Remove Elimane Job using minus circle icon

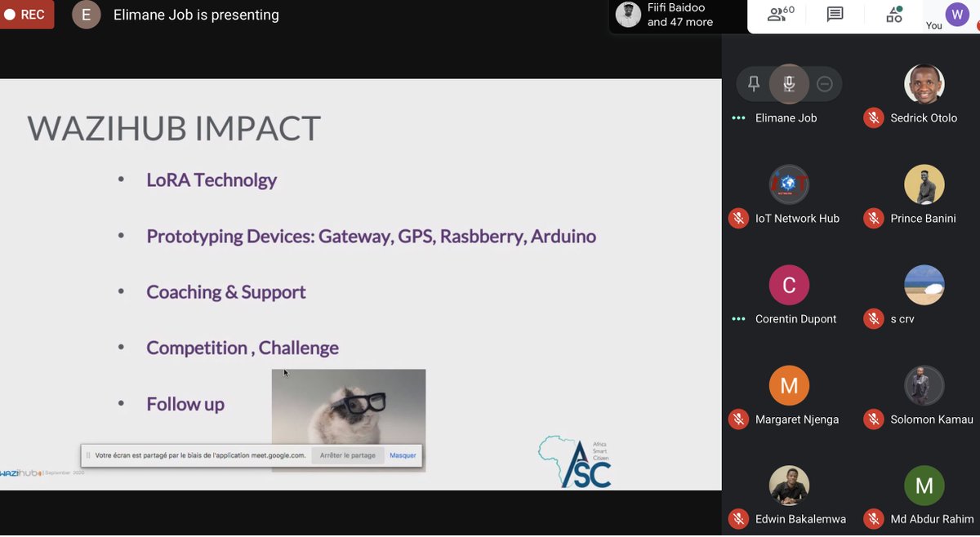click(x=824, y=83)
